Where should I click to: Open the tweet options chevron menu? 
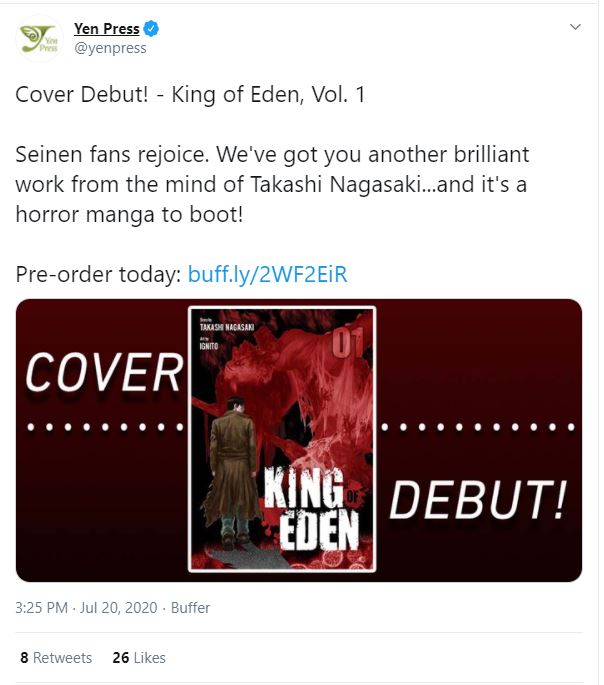(575, 27)
